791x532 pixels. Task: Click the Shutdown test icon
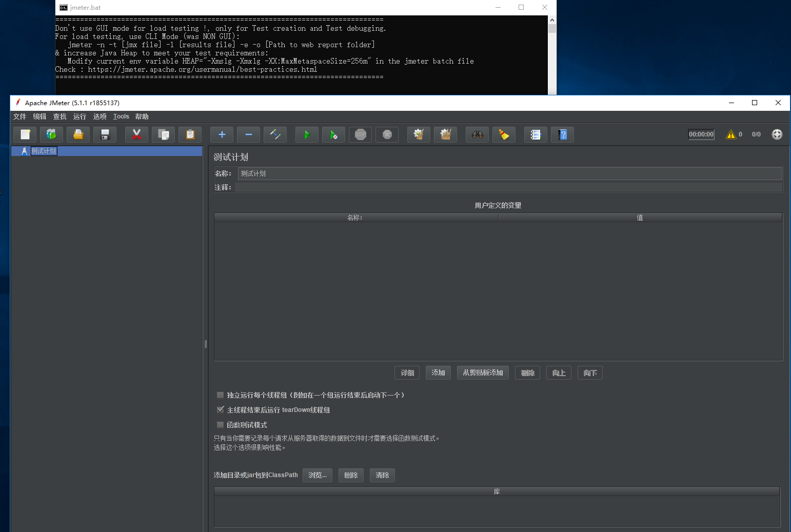[387, 134]
